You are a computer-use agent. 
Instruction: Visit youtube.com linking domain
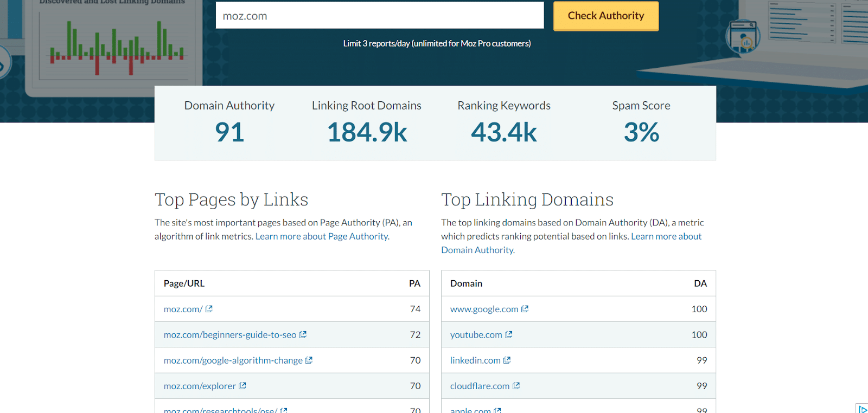tap(476, 334)
